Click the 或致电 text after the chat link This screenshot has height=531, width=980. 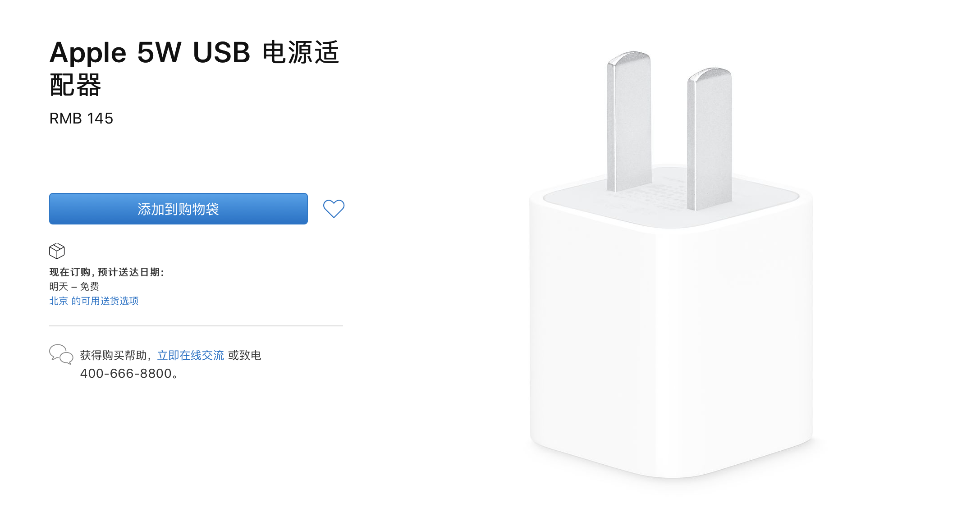click(x=244, y=355)
